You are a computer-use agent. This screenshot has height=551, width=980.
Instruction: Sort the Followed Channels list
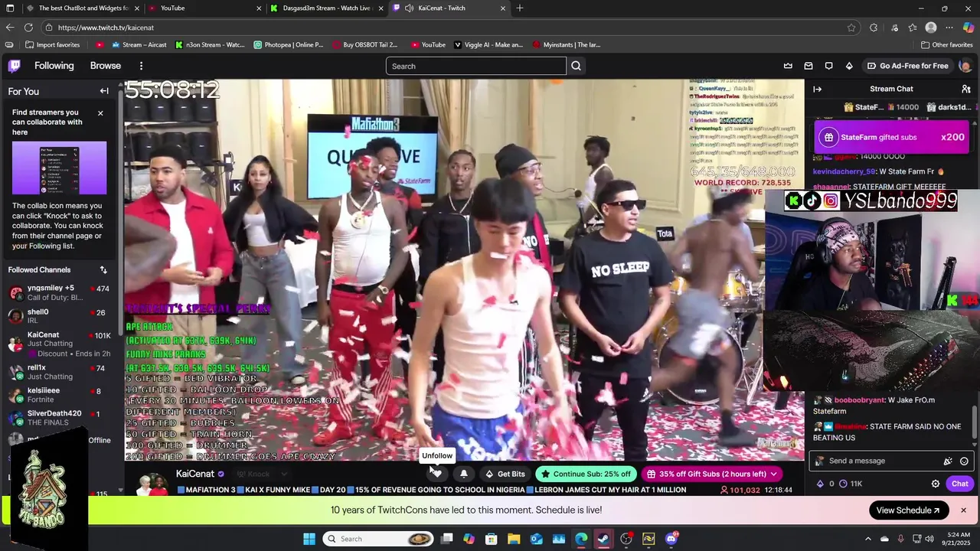(x=103, y=269)
